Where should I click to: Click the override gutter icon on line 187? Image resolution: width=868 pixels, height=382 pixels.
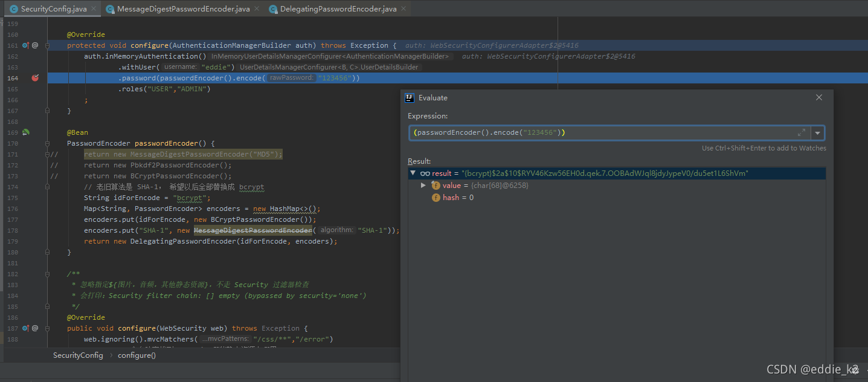(x=26, y=328)
